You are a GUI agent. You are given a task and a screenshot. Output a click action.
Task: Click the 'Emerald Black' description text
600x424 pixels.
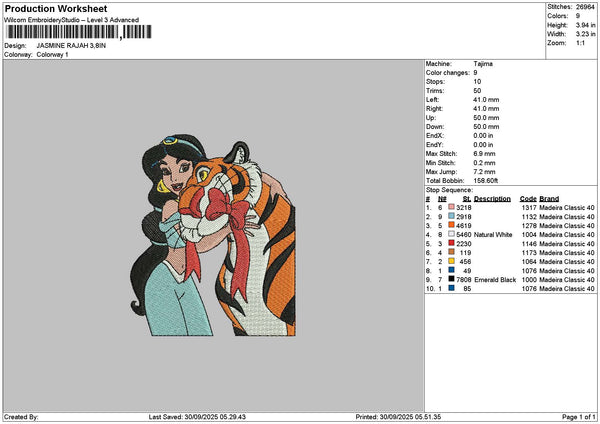(x=495, y=280)
